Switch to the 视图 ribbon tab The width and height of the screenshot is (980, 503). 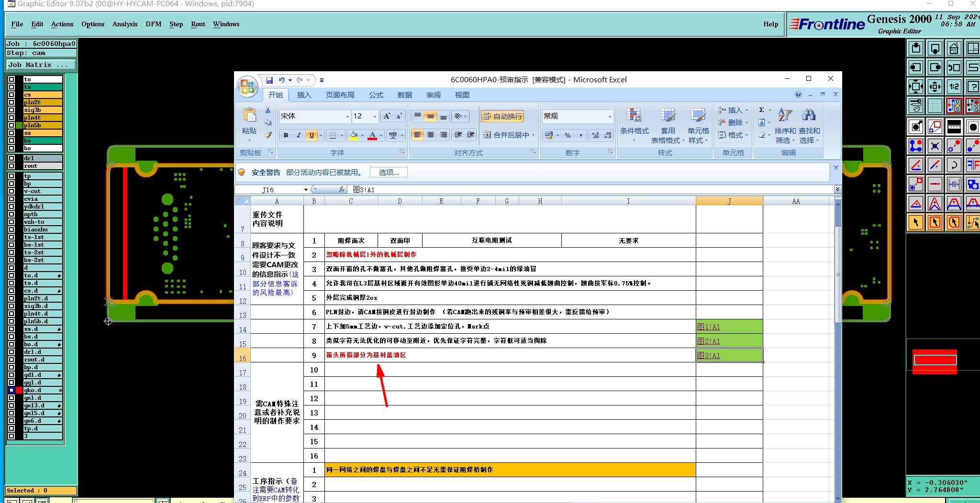[x=462, y=95]
